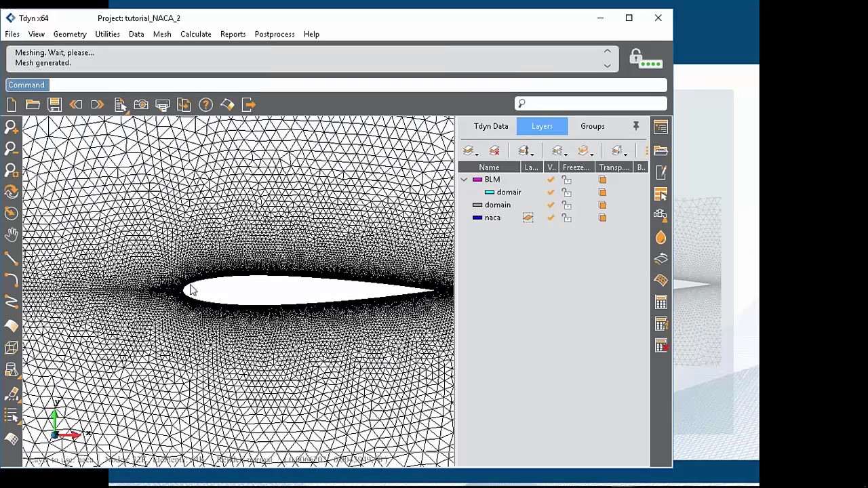This screenshot has height=488, width=868.
Task: Toggle freeze lock for domain layer
Action: (x=566, y=205)
